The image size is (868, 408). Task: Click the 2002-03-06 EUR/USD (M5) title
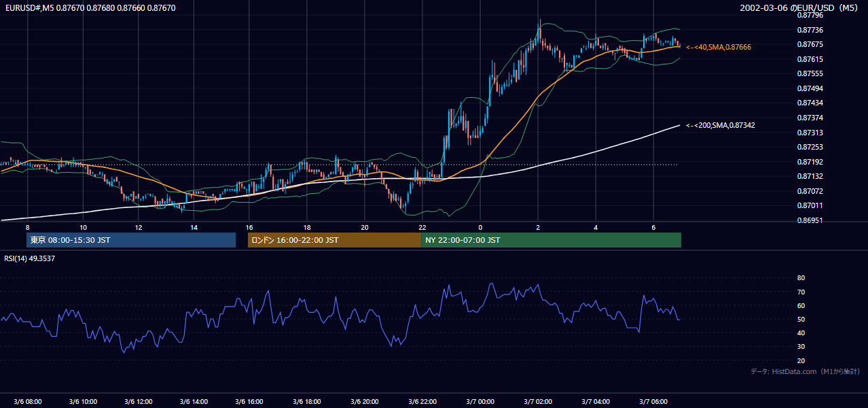(799, 8)
